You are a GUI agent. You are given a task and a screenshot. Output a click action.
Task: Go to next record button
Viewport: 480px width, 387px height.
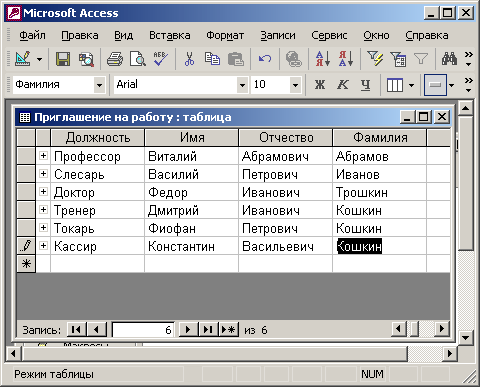click(x=188, y=330)
